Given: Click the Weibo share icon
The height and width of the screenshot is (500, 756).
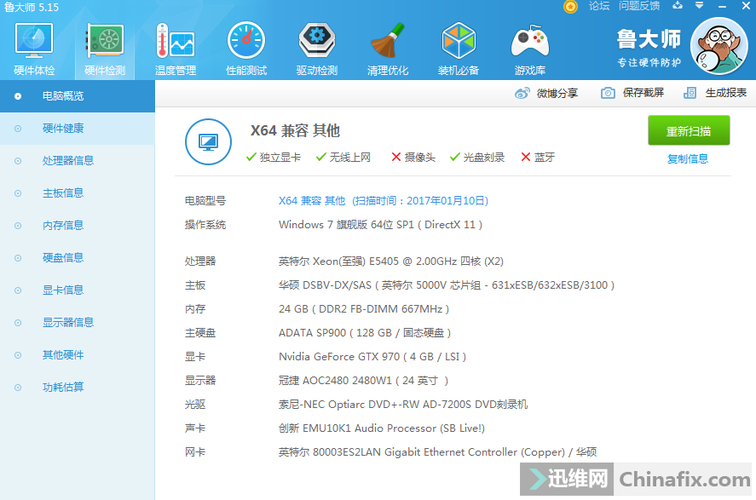Looking at the screenshot, I should (x=522, y=93).
